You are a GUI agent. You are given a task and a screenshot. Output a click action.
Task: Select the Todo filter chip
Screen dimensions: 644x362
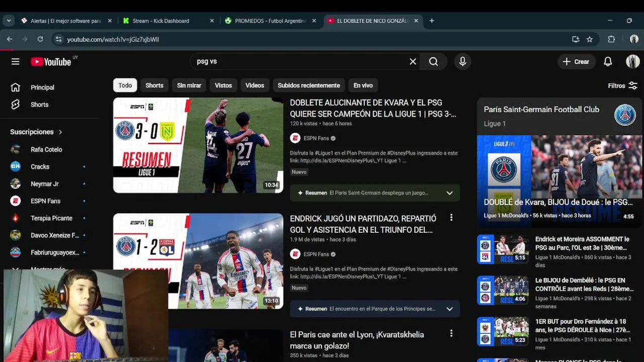tap(125, 85)
